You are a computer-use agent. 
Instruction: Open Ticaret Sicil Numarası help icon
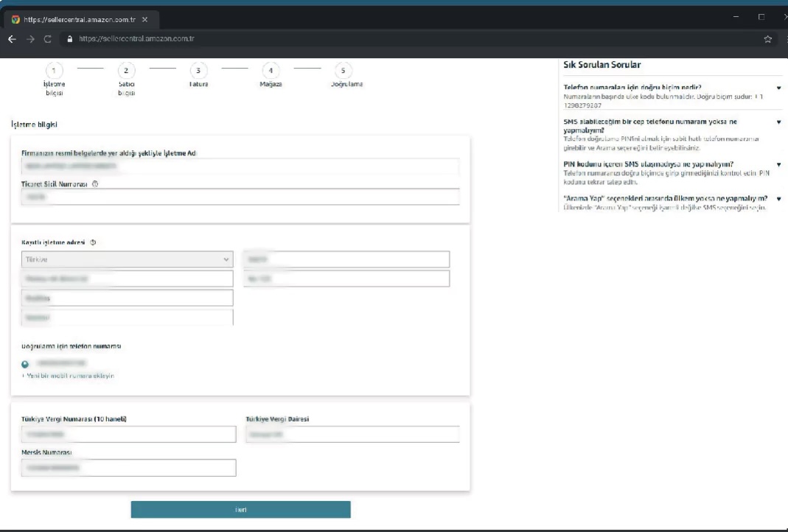(95, 184)
